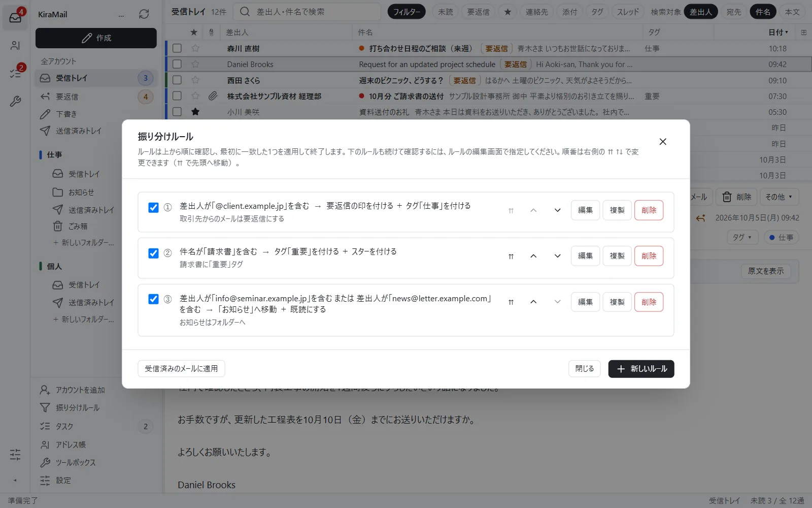Open the column settings icon after 日付
812x508 pixels.
pos(803,33)
